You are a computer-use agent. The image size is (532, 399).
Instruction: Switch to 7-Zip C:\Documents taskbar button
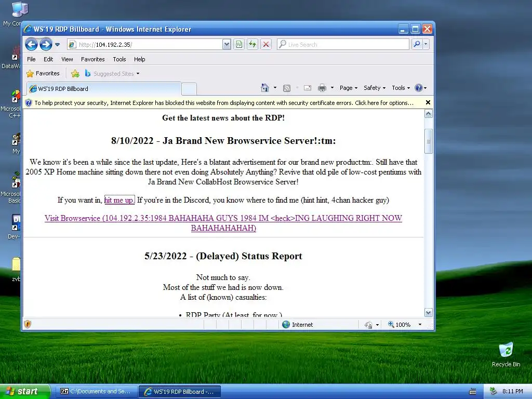pos(96,392)
